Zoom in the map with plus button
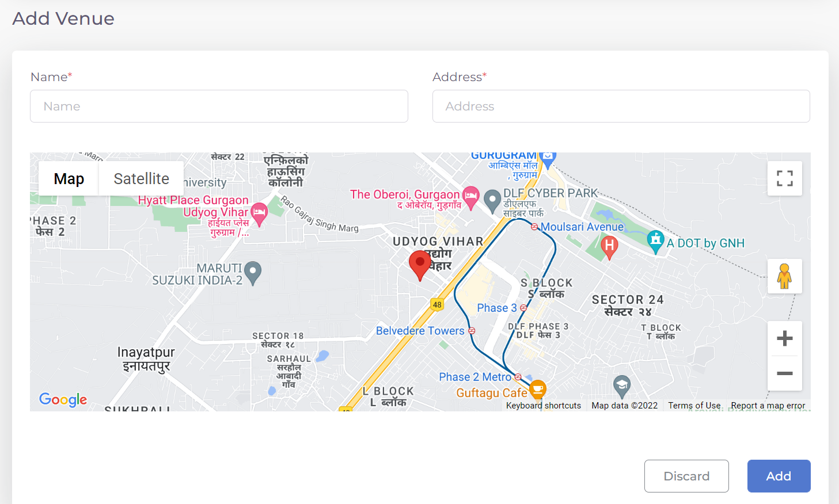Screen dimensions: 839x504 [x=784, y=338]
